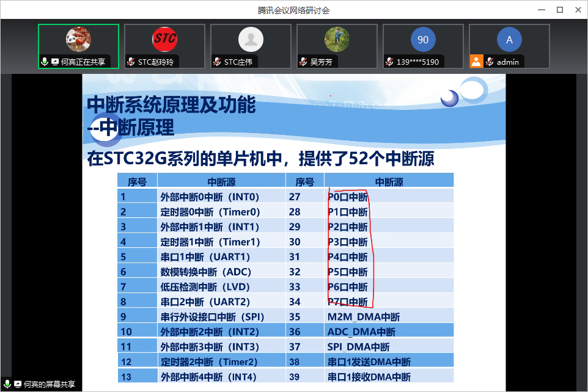Click the M2M_DMA中断 table cell

pyautogui.click(x=389, y=316)
